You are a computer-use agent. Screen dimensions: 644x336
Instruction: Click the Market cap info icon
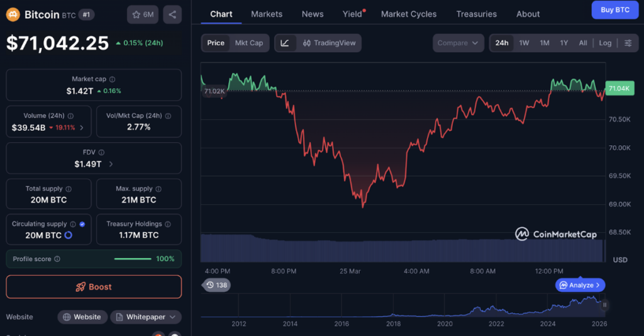[113, 79]
